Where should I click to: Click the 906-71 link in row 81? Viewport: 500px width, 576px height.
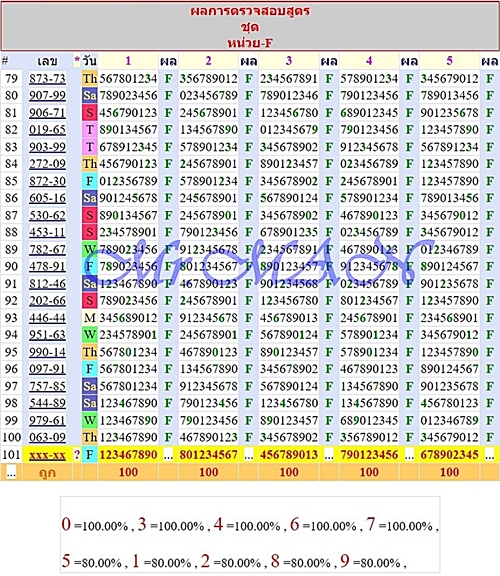[x=47, y=112]
